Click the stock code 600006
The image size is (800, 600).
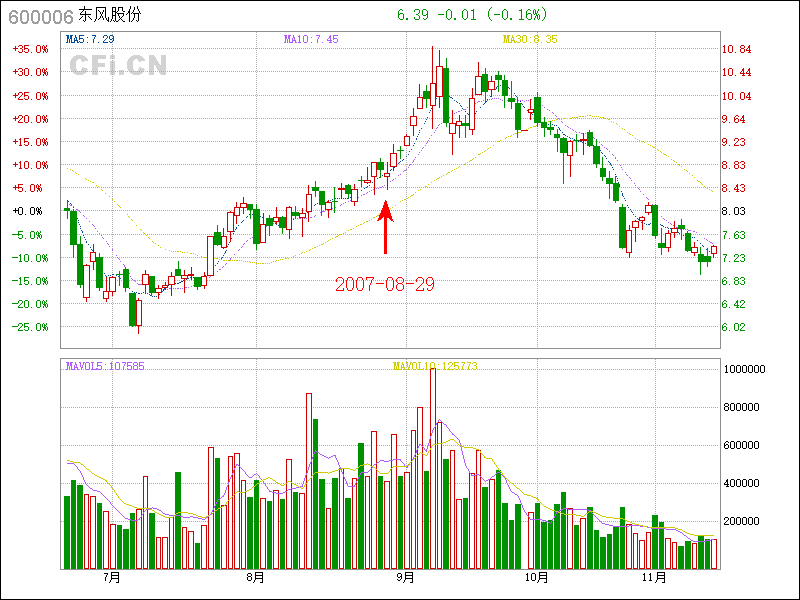(x=41, y=16)
